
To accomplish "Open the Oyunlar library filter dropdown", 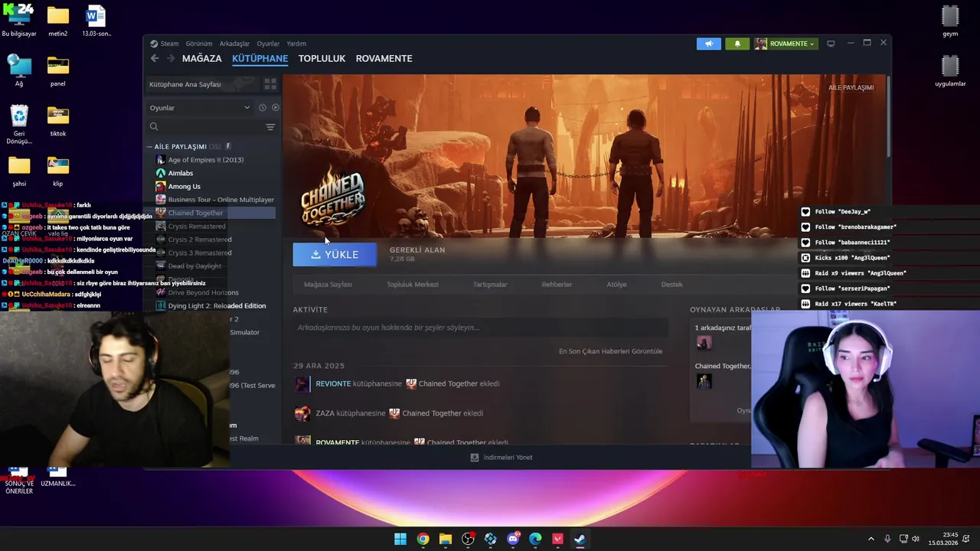I will click(x=199, y=108).
